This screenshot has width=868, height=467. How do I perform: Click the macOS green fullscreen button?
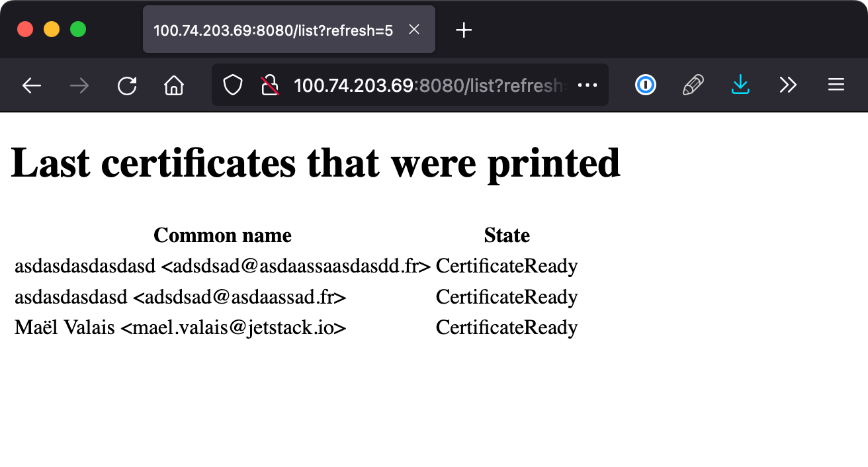78,30
